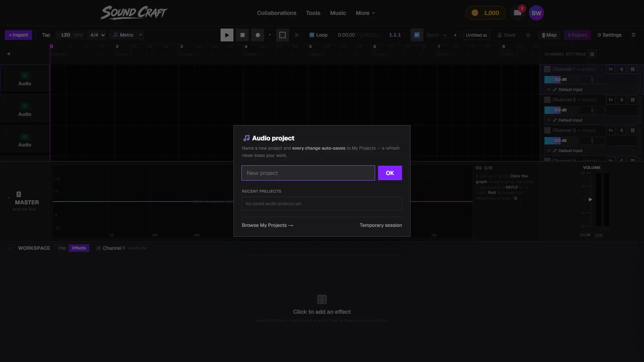This screenshot has width=644, height=362.
Task: Go to Collaborations in top navigation
Action: [277, 13]
